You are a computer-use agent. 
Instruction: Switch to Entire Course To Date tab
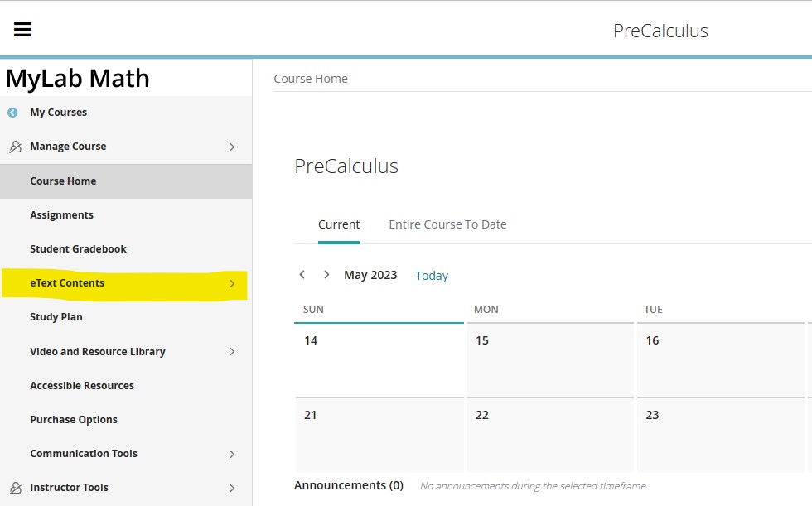(x=447, y=224)
